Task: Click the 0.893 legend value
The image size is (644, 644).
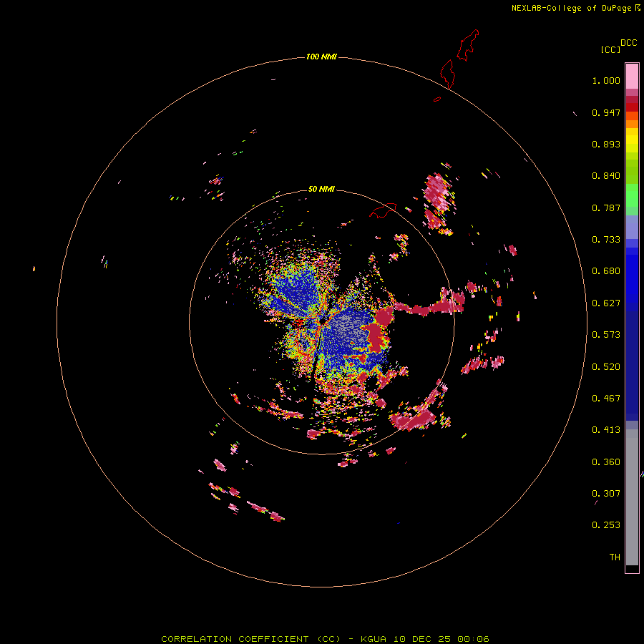Action: [x=606, y=144]
